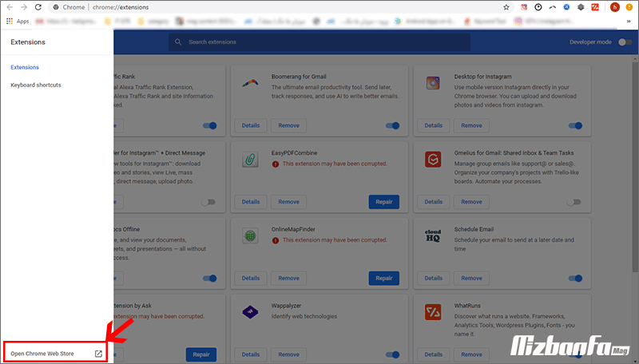Click Open Chrome Web Store link

tap(42, 354)
